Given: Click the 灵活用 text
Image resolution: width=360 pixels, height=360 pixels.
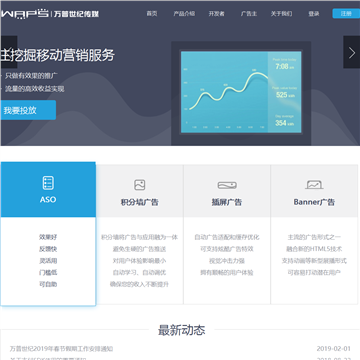Looking at the screenshot, I should coord(48,261).
